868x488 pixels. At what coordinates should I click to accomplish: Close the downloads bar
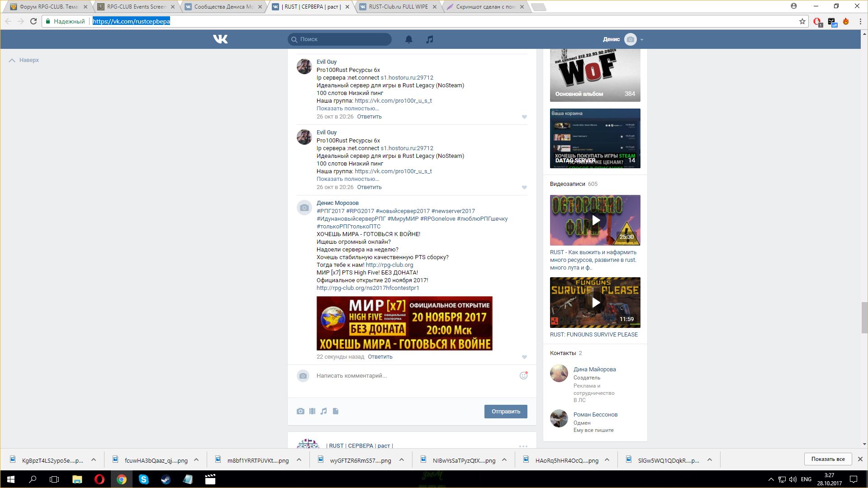[860, 459]
